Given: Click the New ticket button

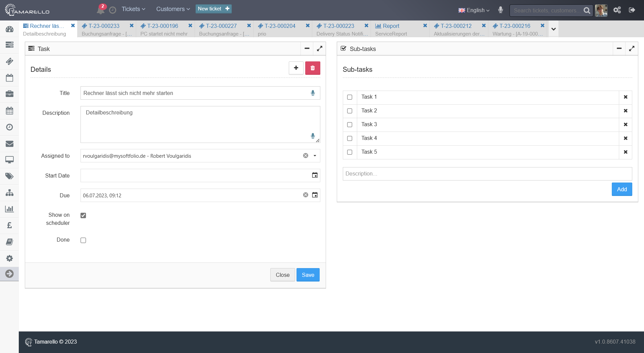Looking at the screenshot, I should pos(214,9).
